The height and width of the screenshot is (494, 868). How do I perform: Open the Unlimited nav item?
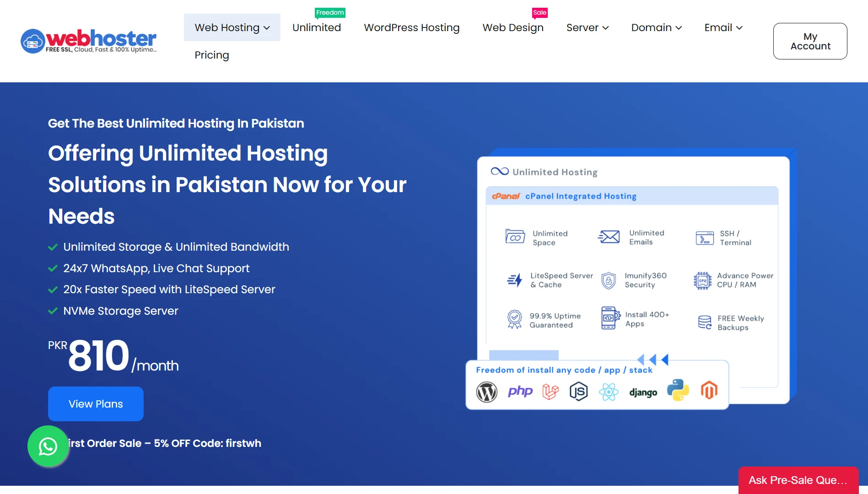(x=317, y=27)
